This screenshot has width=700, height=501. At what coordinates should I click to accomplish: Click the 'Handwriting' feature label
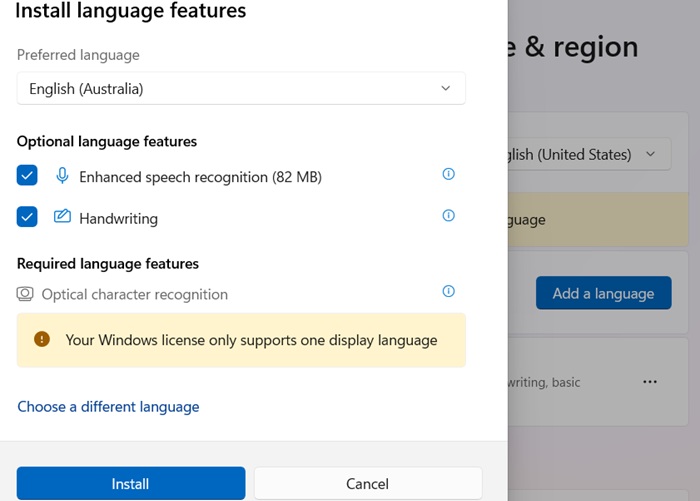pyautogui.click(x=119, y=219)
